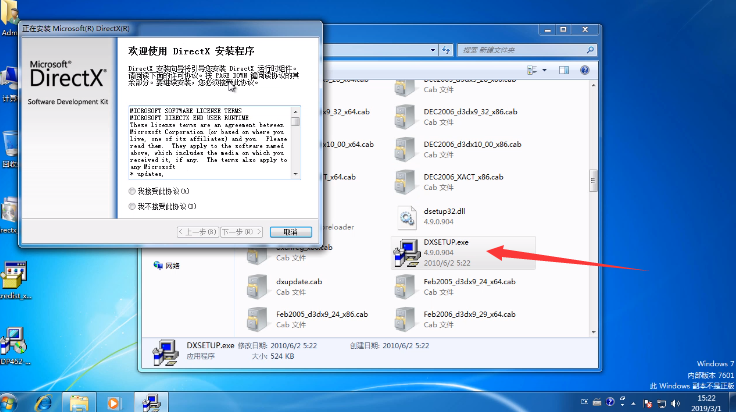Click the change view icon in Explorer toolbar
Screen dimensions: 737x412
point(532,70)
